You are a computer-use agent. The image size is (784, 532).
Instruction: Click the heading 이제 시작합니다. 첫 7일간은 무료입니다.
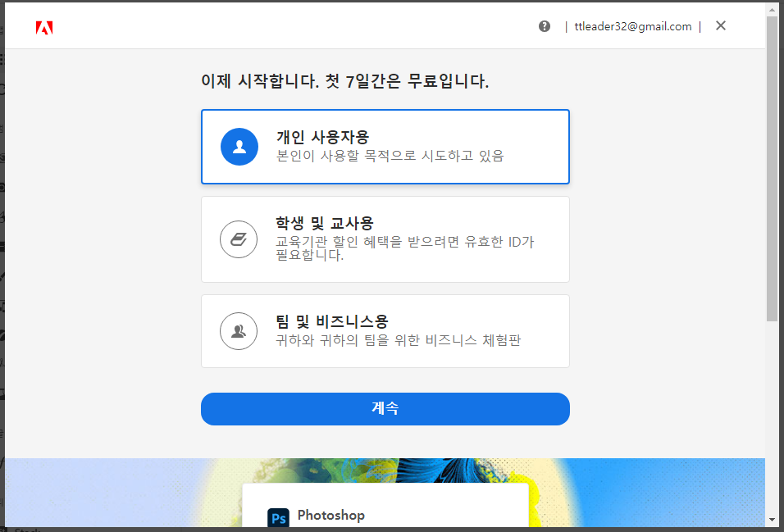click(345, 80)
